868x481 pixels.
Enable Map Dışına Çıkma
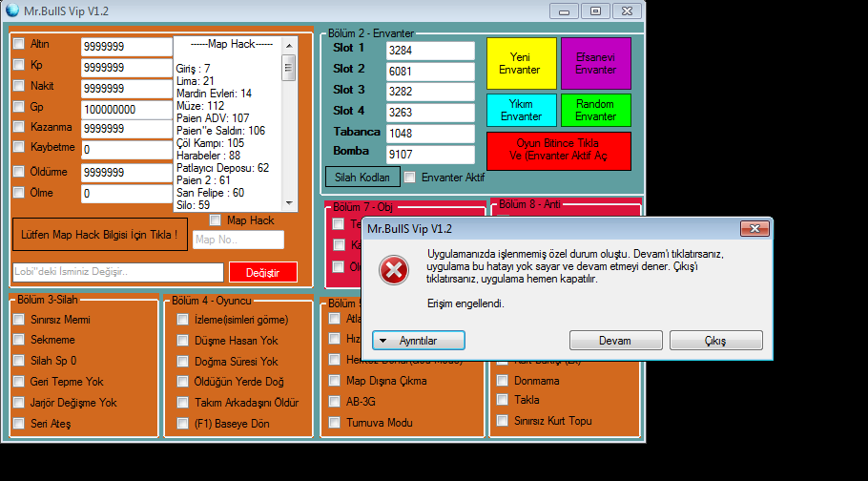pyautogui.click(x=335, y=381)
